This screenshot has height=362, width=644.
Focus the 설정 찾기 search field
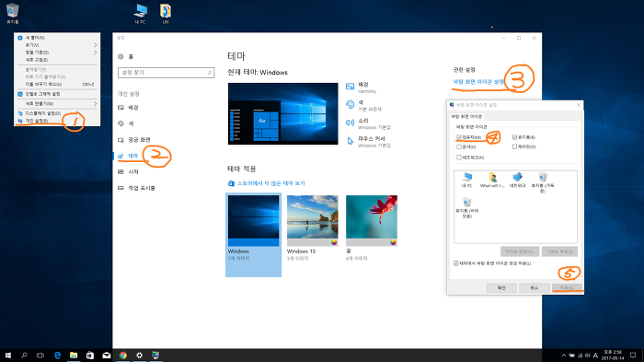click(166, 73)
